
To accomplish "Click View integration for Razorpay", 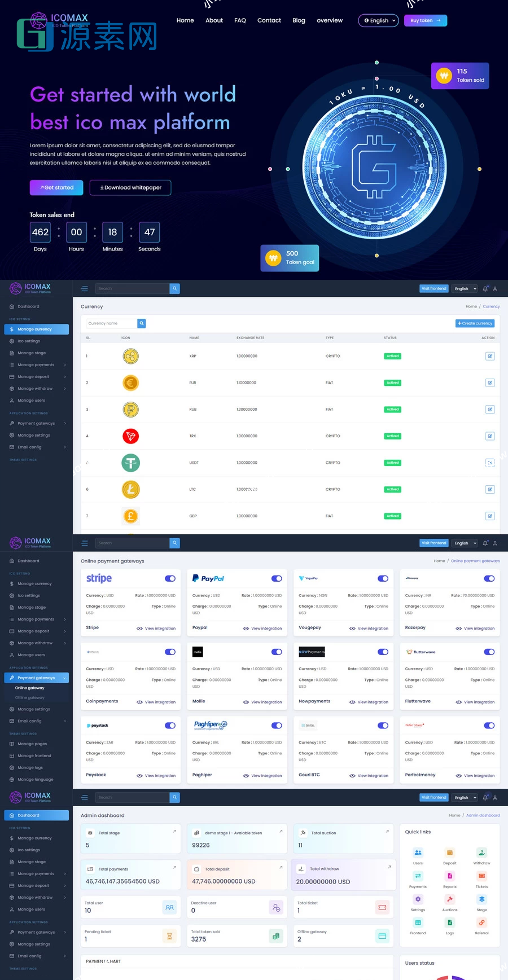I will coord(479,629).
